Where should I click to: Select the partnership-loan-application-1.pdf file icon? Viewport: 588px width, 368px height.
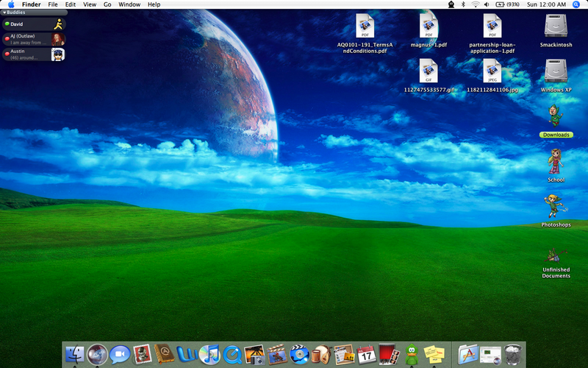point(492,26)
